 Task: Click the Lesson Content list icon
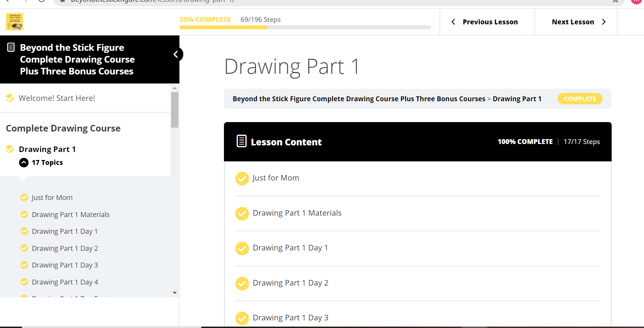pos(242,141)
